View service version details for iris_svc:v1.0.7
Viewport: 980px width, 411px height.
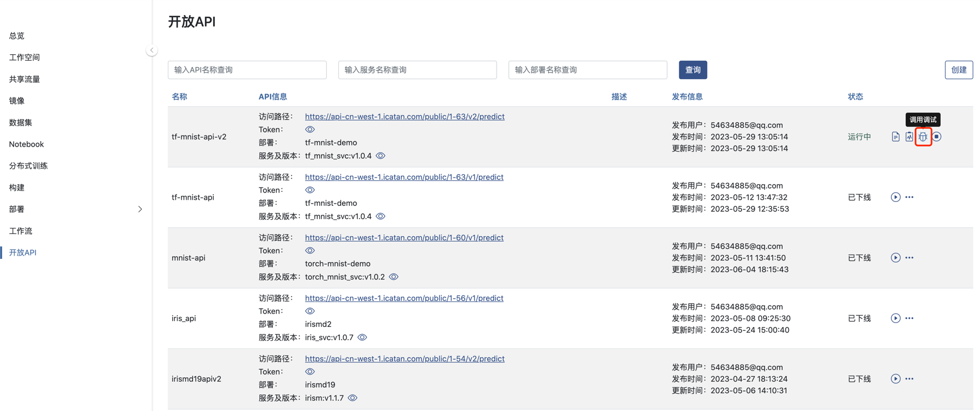[362, 337]
